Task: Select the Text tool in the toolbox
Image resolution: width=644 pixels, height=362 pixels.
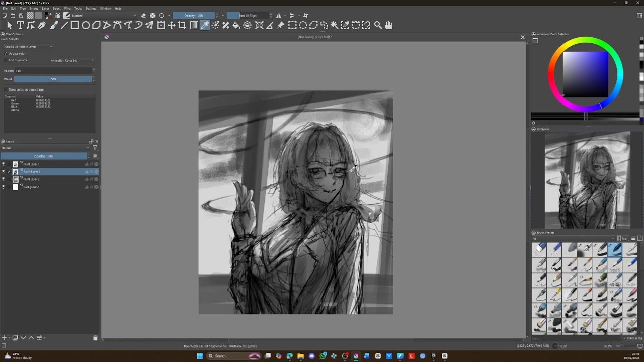Action: click(x=21, y=25)
